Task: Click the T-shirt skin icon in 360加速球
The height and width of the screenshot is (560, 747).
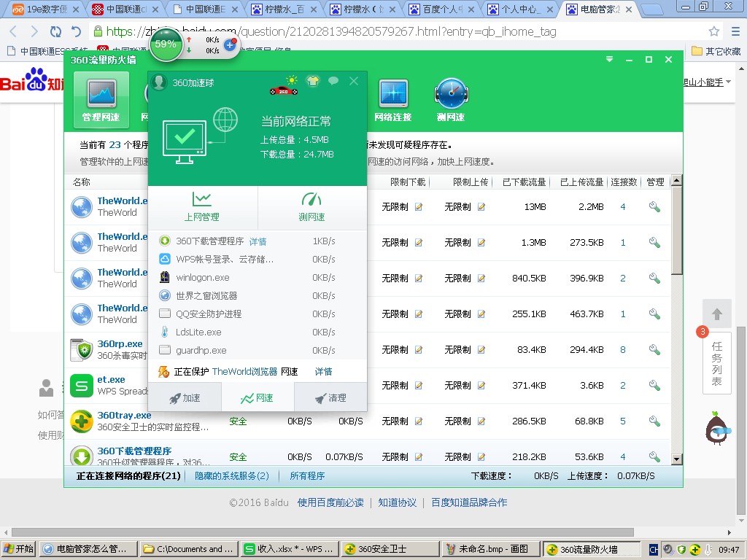Action: tap(313, 81)
